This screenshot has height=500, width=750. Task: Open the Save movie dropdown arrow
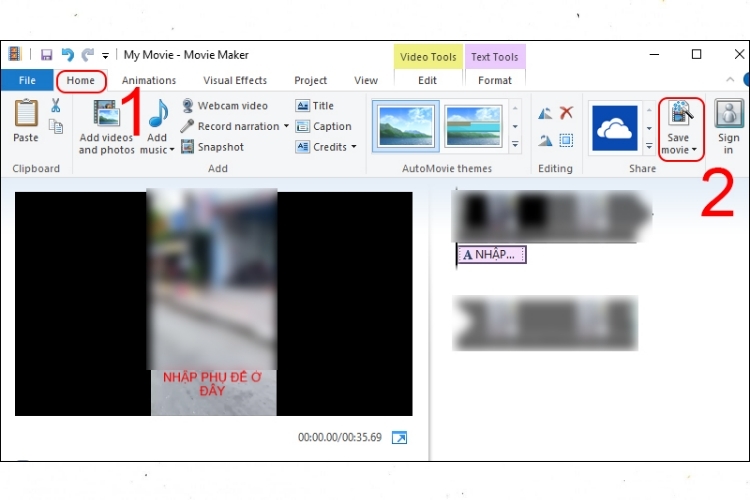point(694,150)
